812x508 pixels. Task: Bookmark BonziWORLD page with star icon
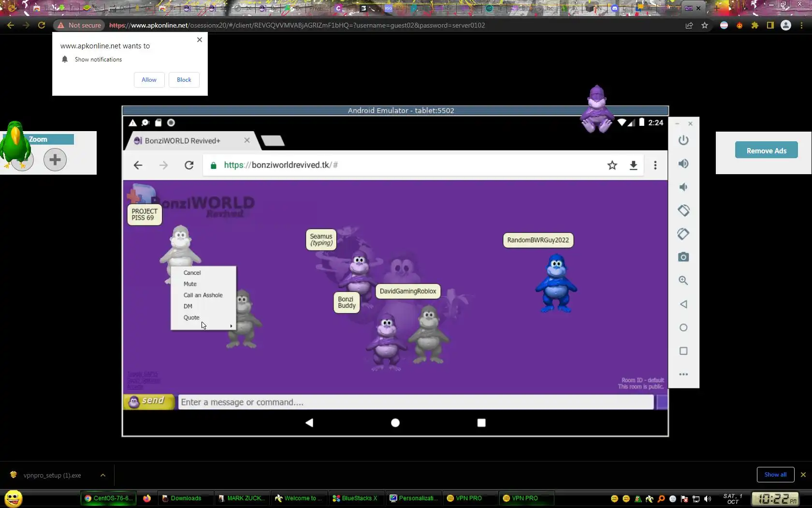[612, 165]
